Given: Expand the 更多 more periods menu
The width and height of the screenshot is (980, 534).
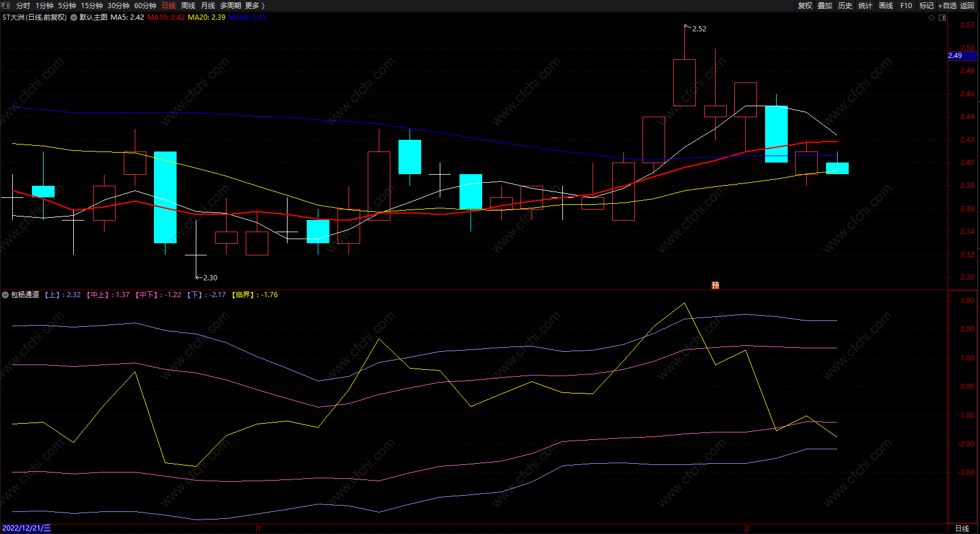Looking at the screenshot, I should (254, 5).
